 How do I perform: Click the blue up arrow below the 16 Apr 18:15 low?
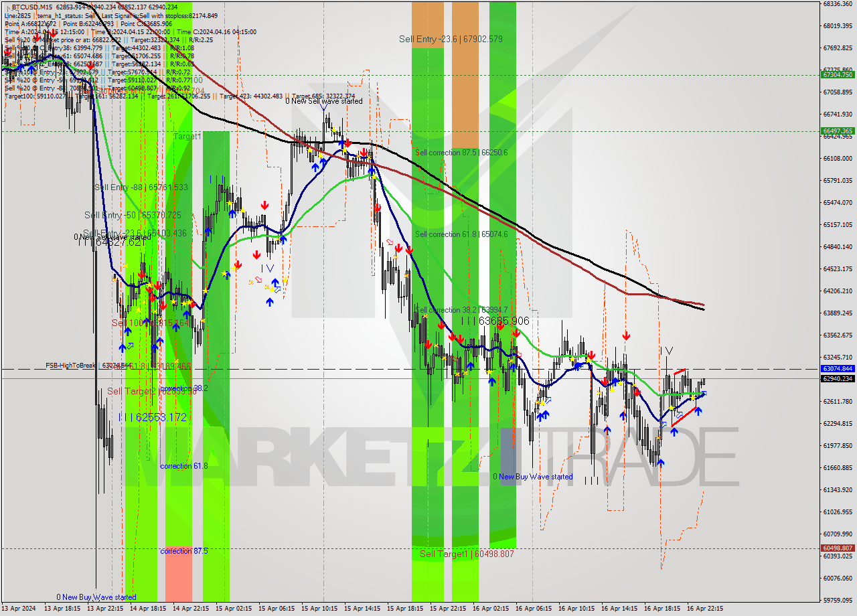point(661,462)
